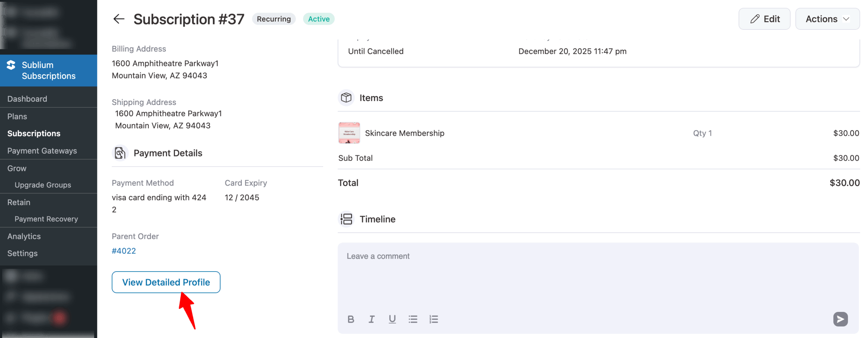The height and width of the screenshot is (338, 868).
Task: Open the Actions dropdown menu
Action: point(827,19)
